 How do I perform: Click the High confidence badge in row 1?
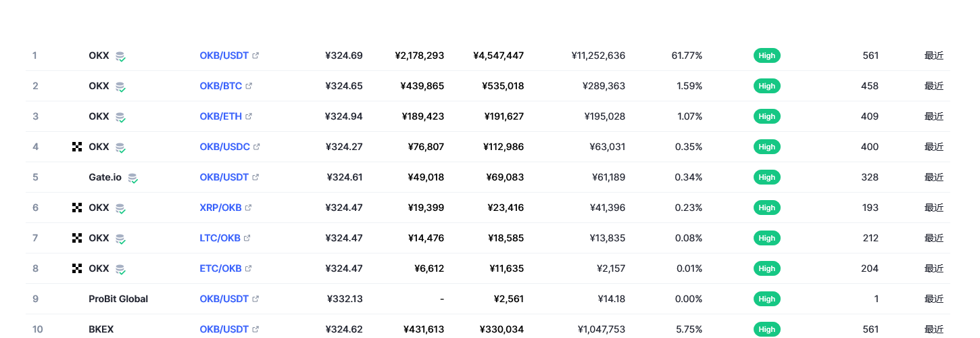(x=767, y=55)
